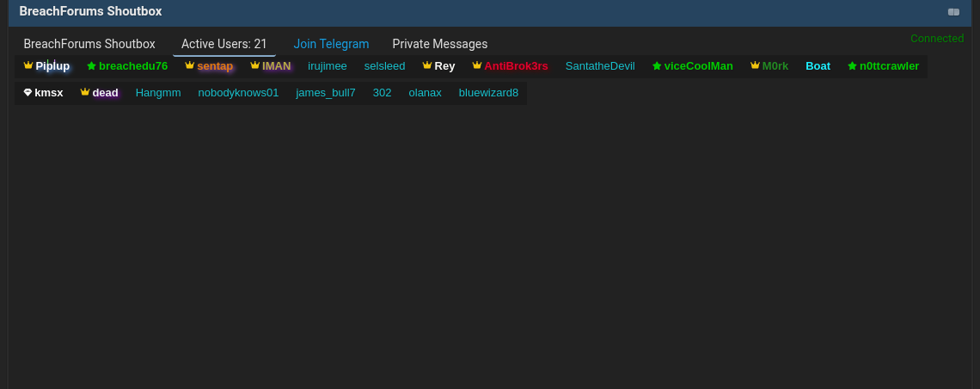The width and height of the screenshot is (980, 389).
Task: Open the nobodyknows01 user profile
Action: pyautogui.click(x=238, y=93)
